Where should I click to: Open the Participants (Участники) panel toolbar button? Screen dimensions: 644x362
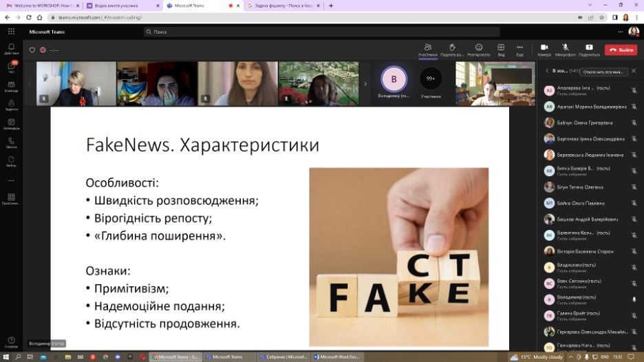click(x=427, y=50)
